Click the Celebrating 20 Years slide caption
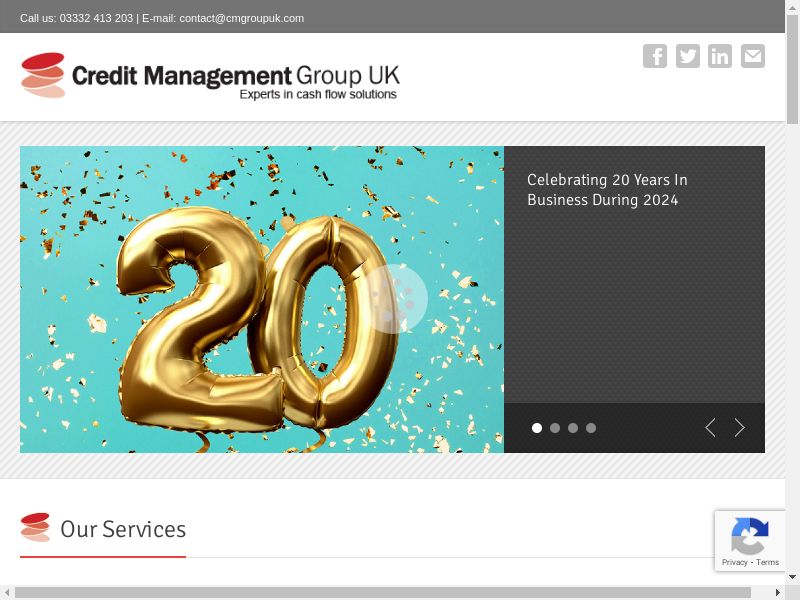 click(607, 190)
